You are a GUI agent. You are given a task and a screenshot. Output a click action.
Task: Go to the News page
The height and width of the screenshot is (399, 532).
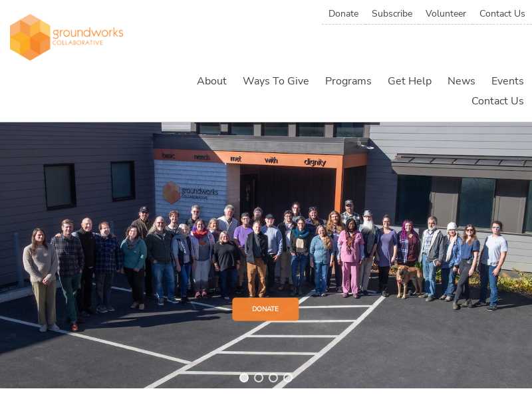(x=461, y=81)
